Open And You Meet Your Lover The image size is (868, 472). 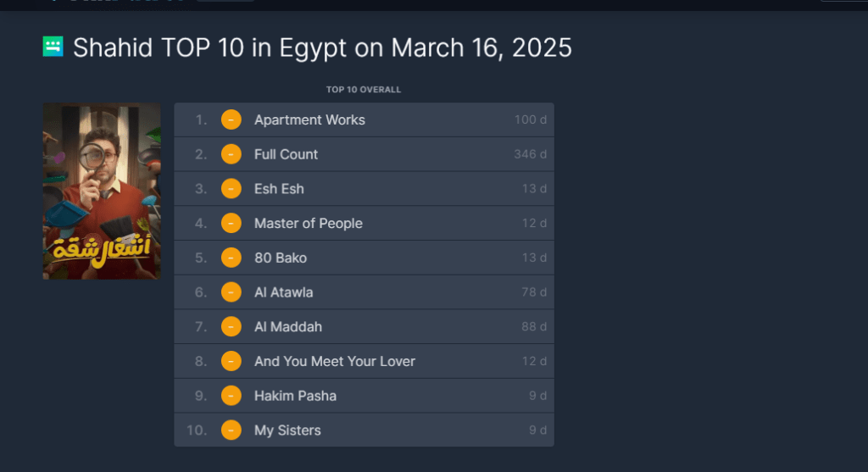tap(334, 361)
